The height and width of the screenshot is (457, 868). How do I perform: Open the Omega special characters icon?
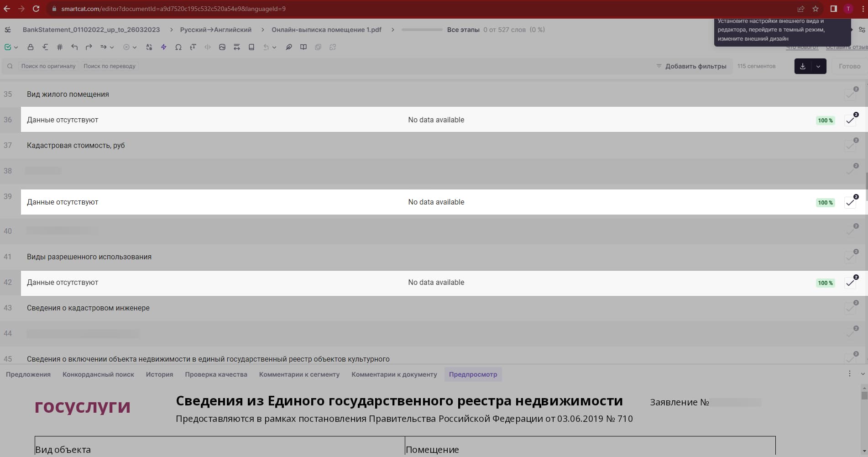point(178,47)
